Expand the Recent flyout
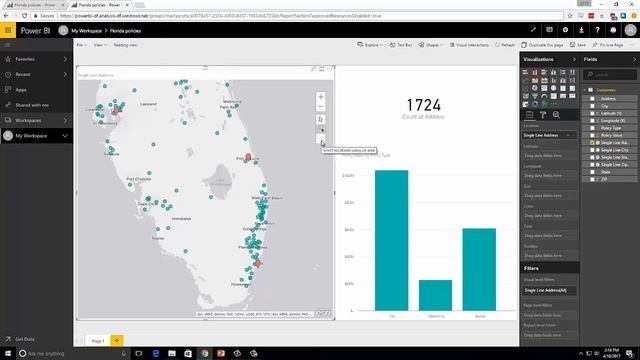 (65, 74)
